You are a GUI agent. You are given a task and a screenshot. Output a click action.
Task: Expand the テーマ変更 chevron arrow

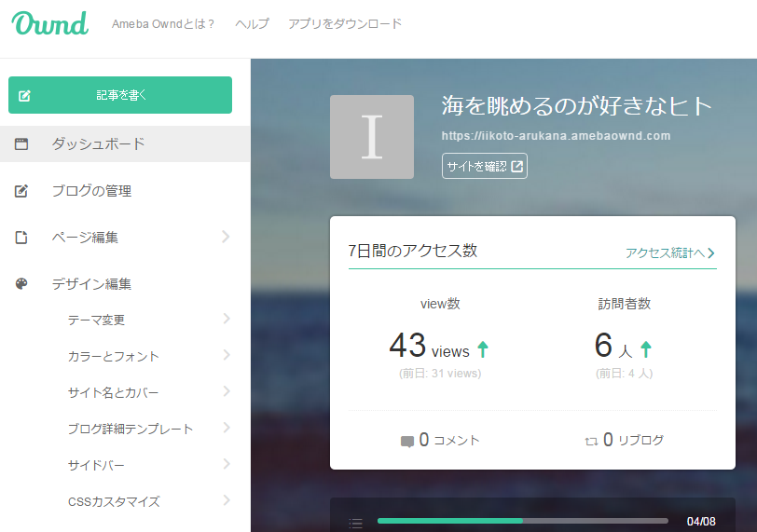point(227,319)
